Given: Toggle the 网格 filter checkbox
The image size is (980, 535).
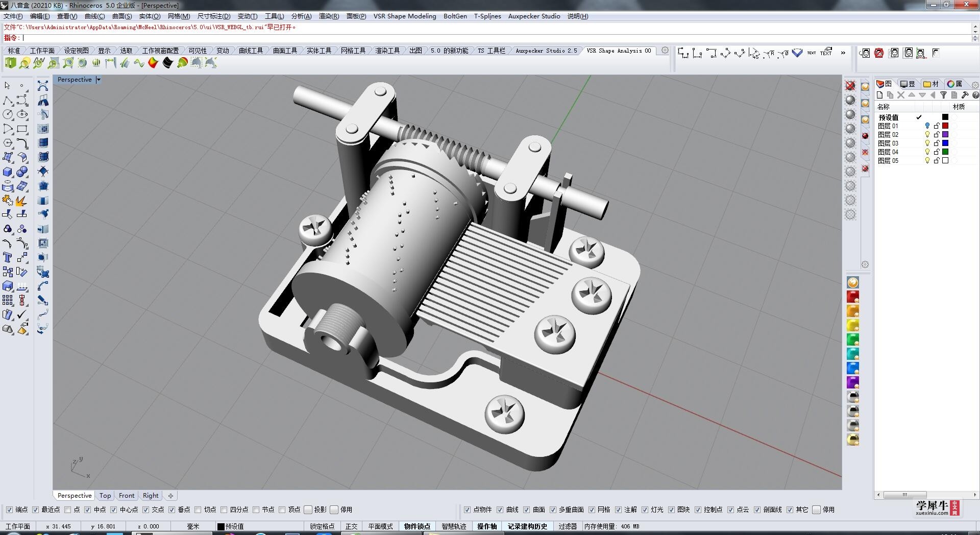Looking at the screenshot, I should 592,509.
